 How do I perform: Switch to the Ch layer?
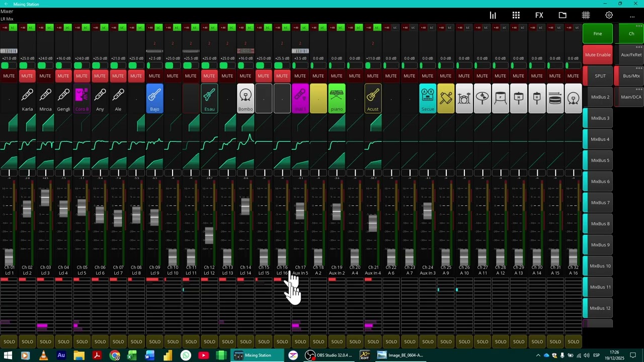[631, 34]
